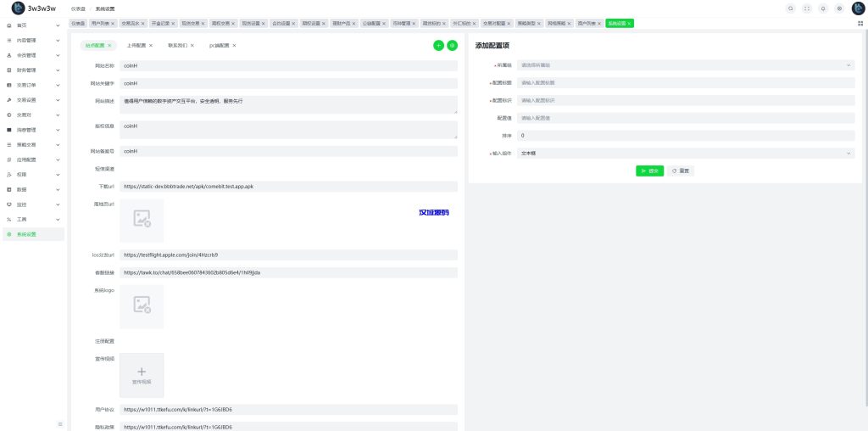Toggle fullscreen mode icon in header
868x431 pixels.
(x=807, y=8)
